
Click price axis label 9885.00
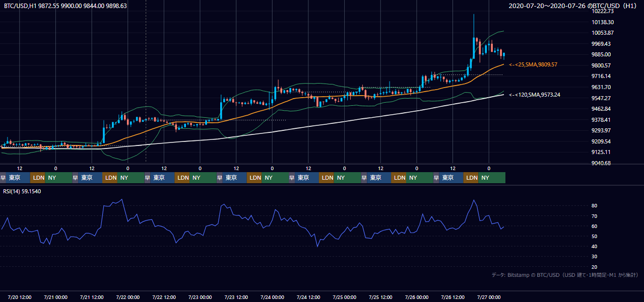(601, 54)
